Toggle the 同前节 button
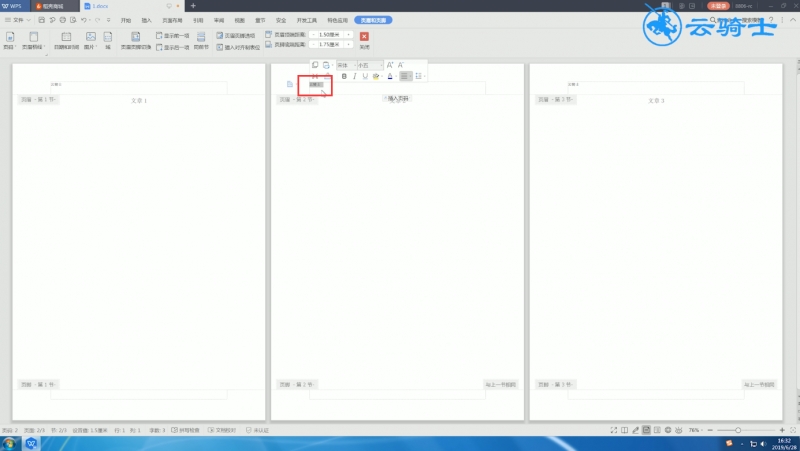This screenshot has height=451, width=800. 201,40
